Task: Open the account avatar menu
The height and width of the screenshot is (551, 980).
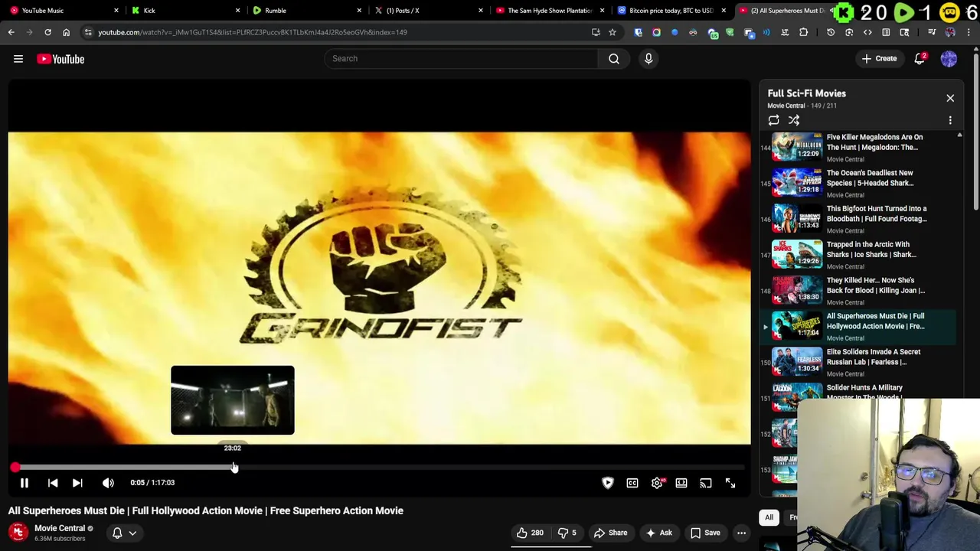Action: point(949,59)
